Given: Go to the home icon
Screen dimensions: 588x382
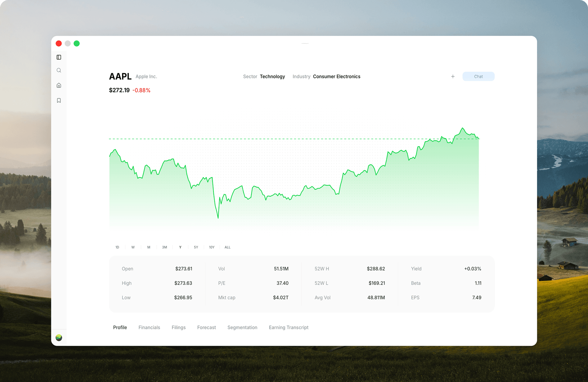Looking at the screenshot, I should [x=59, y=85].
